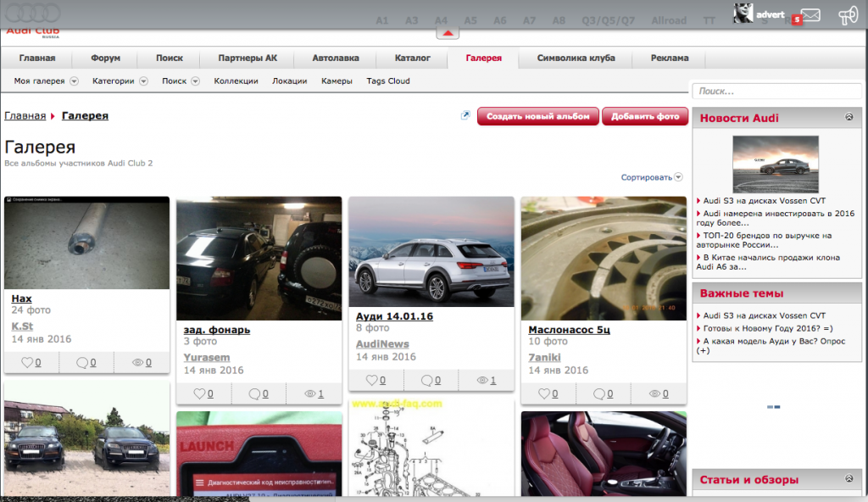Open user 7aniki profile link
This screenshot has height=502, width=868.
545,357
